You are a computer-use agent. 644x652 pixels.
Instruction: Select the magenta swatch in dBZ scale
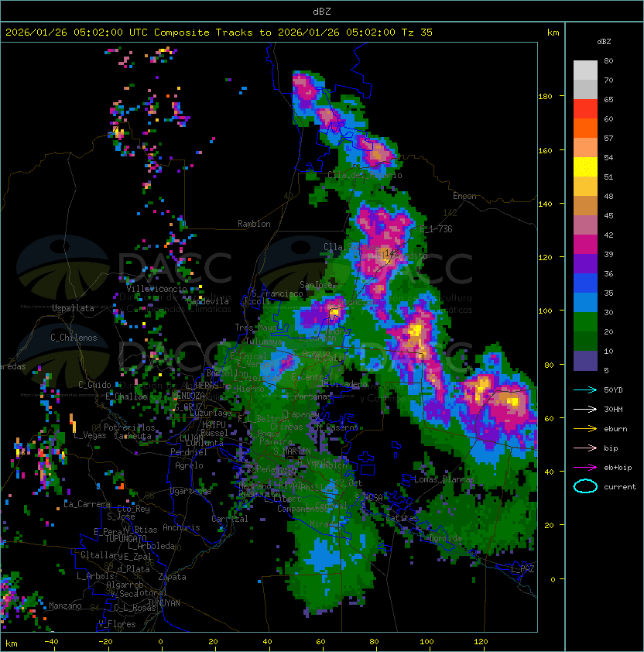tap(585, 245)
